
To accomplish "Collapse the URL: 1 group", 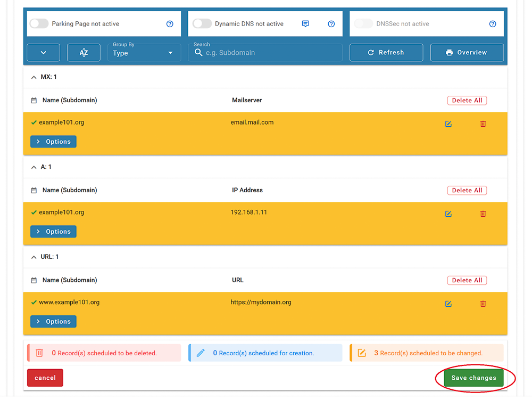I will [x=35, y=257].
